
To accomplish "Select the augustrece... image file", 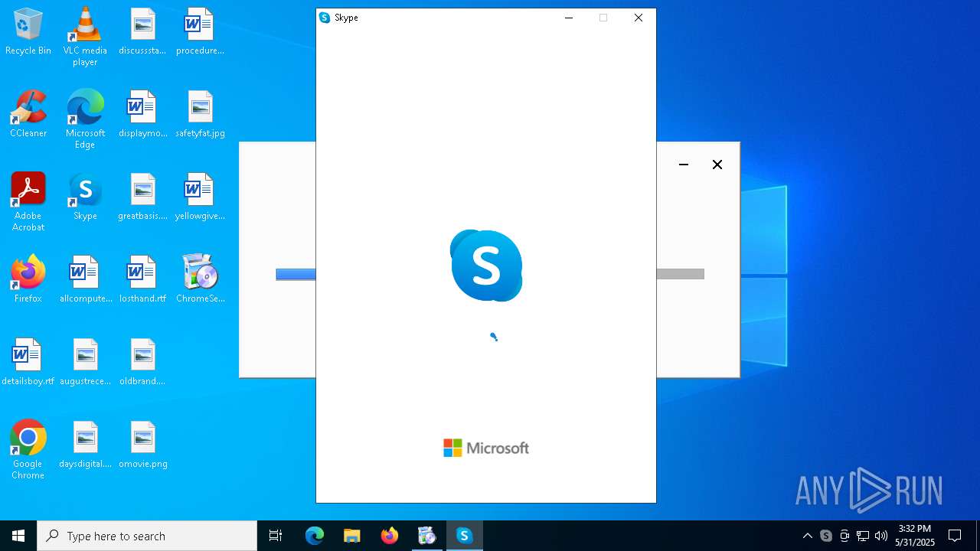I will click(85, 363).
